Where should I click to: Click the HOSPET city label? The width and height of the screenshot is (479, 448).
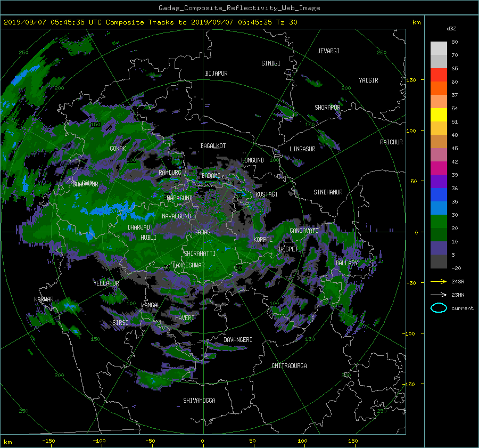[288, 249]
